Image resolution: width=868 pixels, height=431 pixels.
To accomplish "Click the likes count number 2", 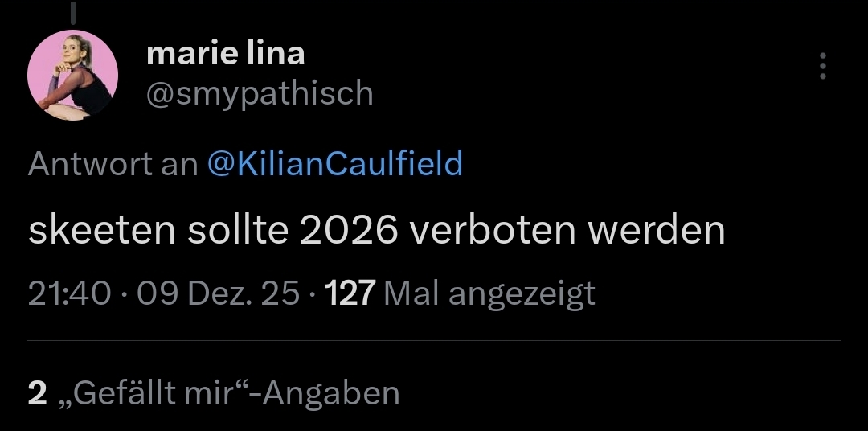I will (37, 393).
